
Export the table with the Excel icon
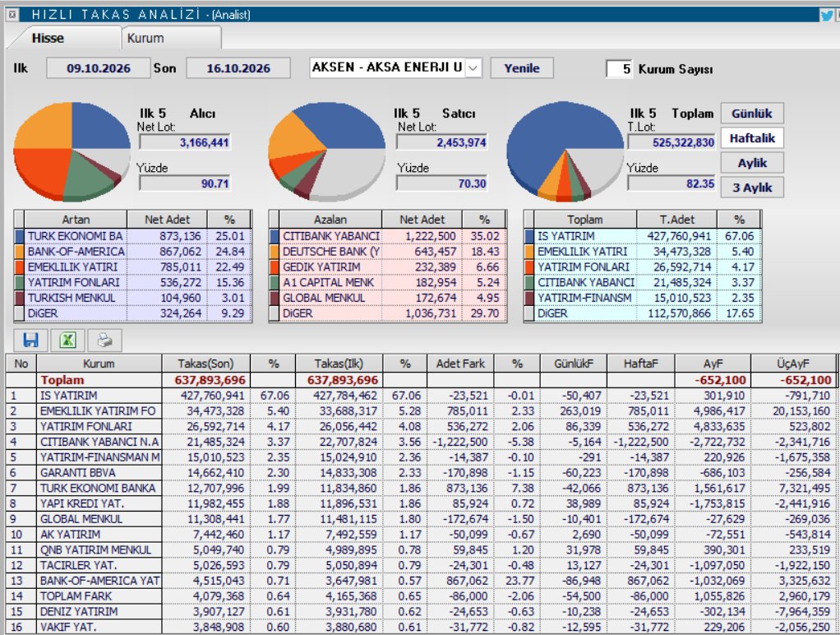[68, 340]
